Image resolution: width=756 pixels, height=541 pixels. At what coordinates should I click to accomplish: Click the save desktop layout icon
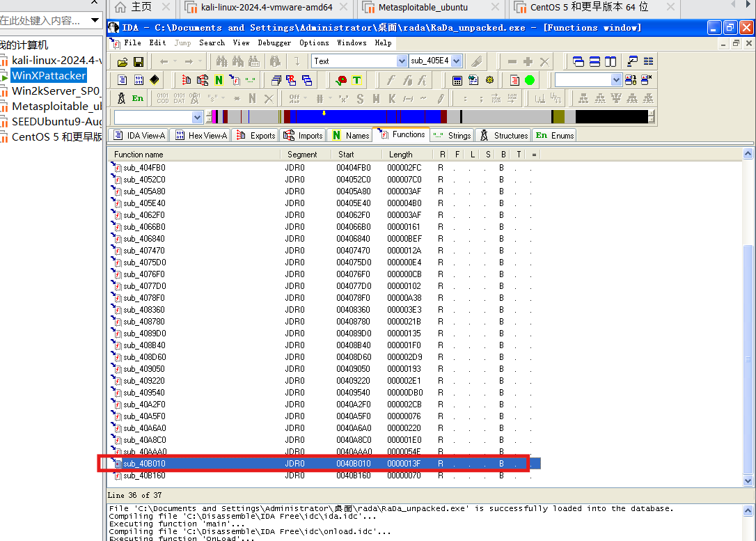click(631, 80)
